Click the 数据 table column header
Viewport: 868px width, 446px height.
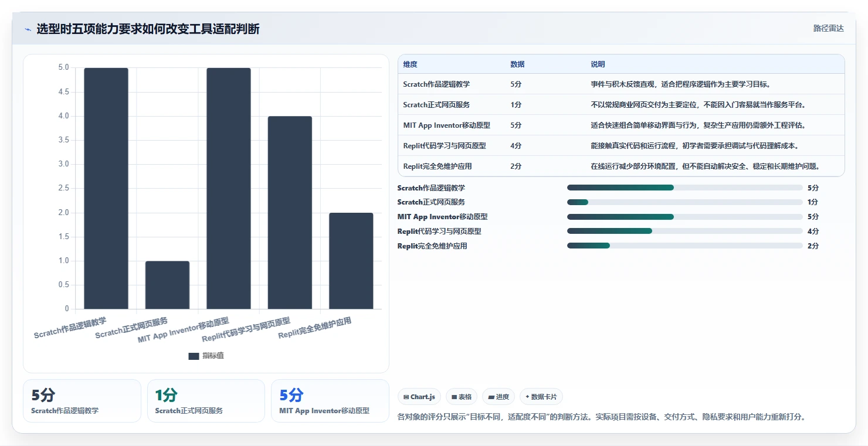(517, 64)
